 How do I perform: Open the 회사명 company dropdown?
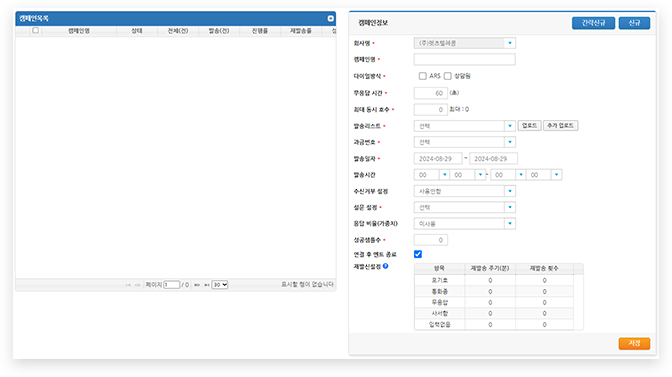(465, 43)
